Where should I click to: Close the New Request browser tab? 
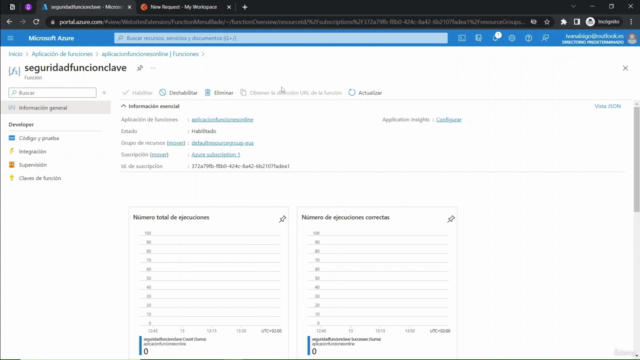pyautogui.click(x=229, y=7)
